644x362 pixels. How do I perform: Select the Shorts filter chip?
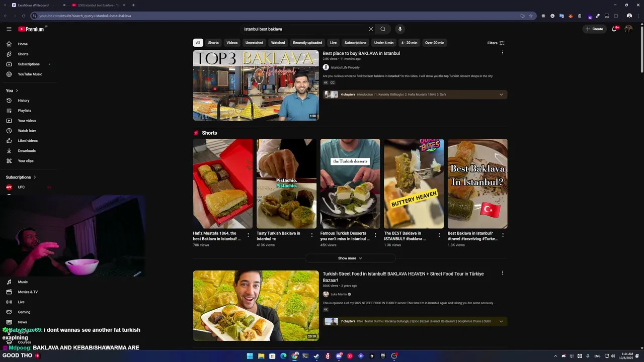point(213,43)
